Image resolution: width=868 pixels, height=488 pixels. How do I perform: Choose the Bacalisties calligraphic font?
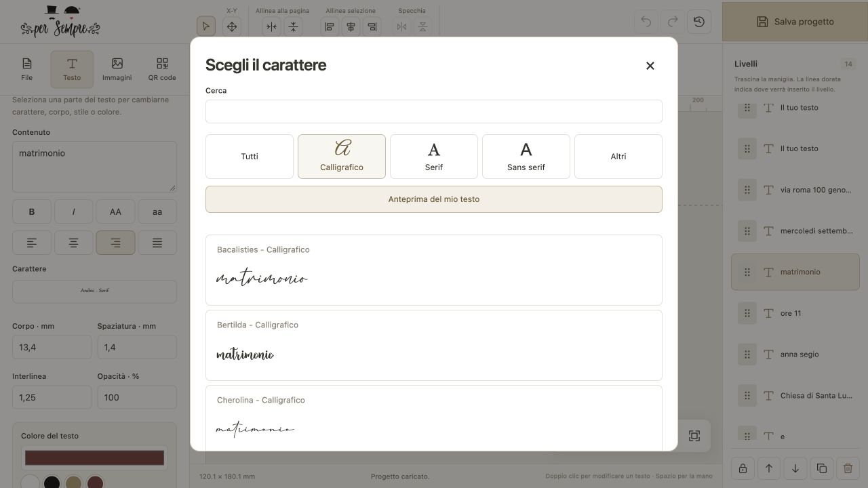click(x=434, y=270)
